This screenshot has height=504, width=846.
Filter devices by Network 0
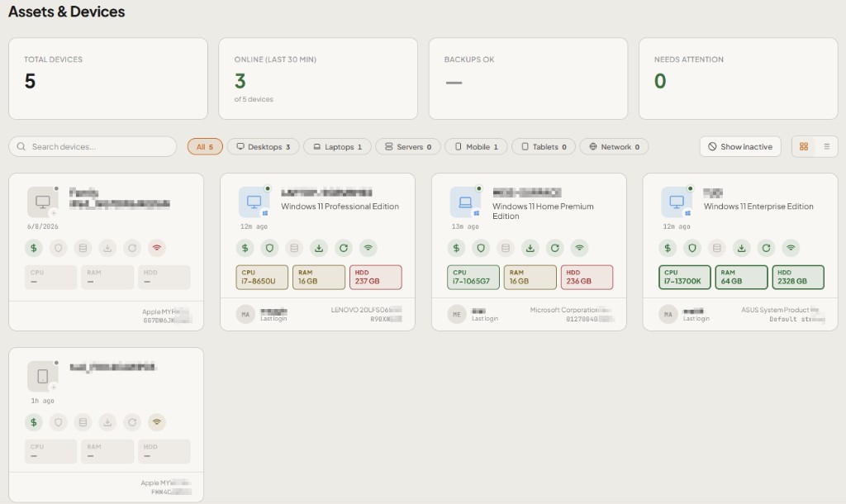click(614, 147)
